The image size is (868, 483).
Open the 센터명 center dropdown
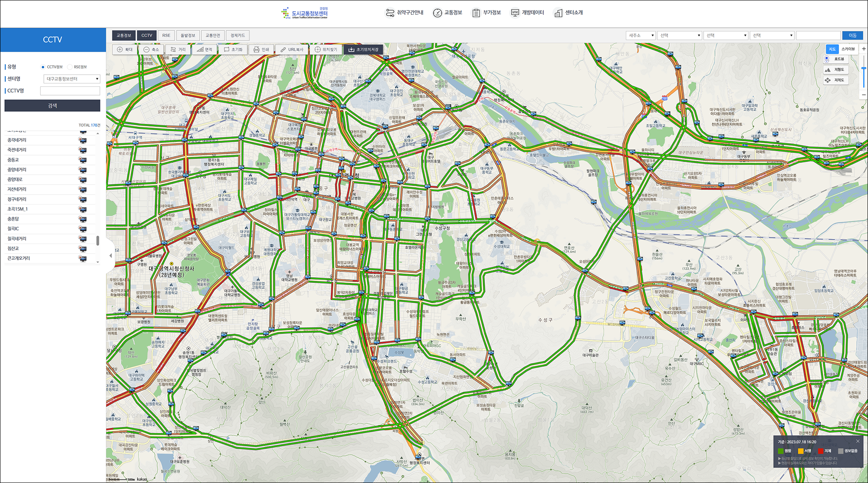[x=72, y=79]
